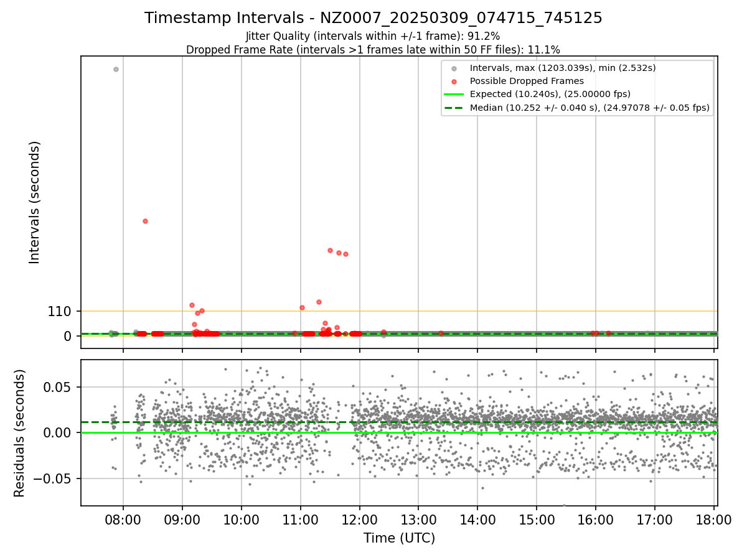Select legend entry beginning 'Median (10.252 +/- 0.040 s)'

click(590, 108)
